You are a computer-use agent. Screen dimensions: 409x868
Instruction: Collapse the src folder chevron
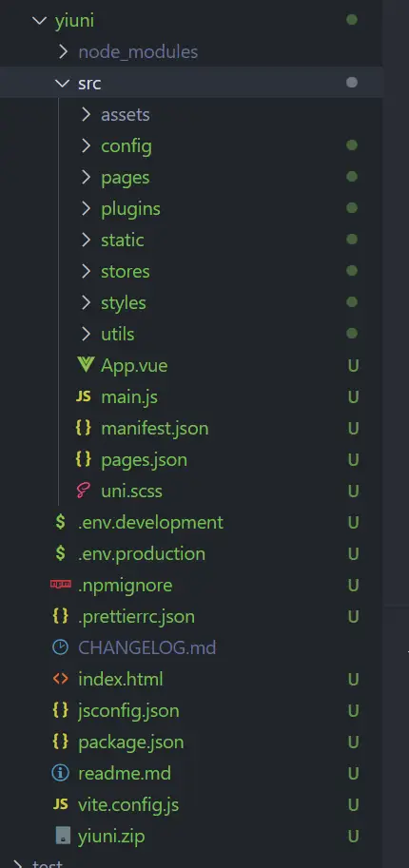tap(62, 83)
